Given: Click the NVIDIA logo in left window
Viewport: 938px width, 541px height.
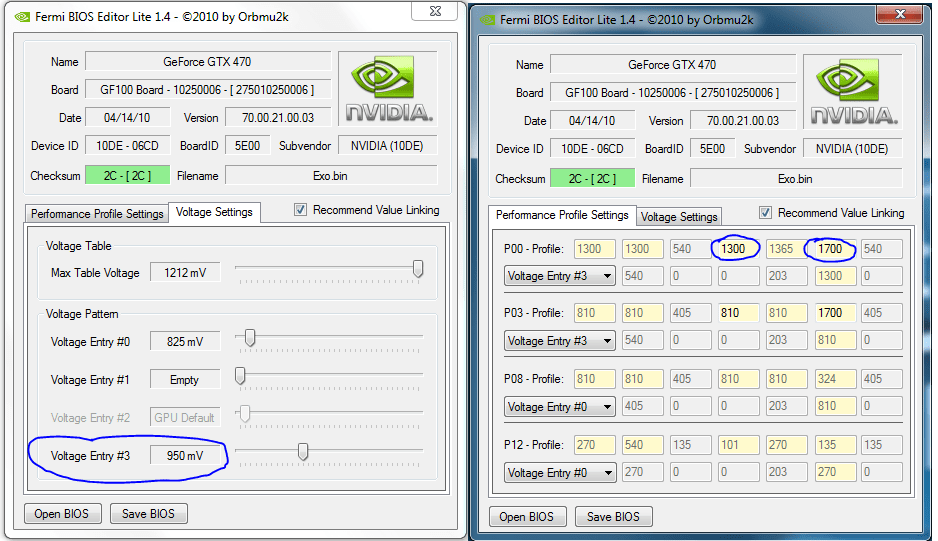Looking at the screenshot, I should [388, 89].
